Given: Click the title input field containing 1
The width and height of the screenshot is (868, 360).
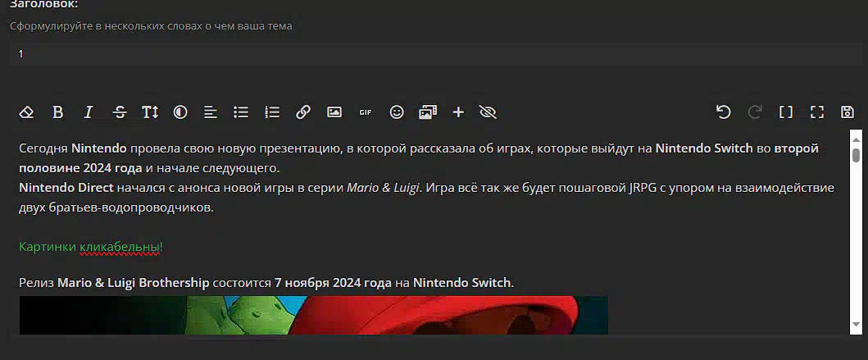Looking at the screenshot, I should pyautogui.click(x=436, y=54).
